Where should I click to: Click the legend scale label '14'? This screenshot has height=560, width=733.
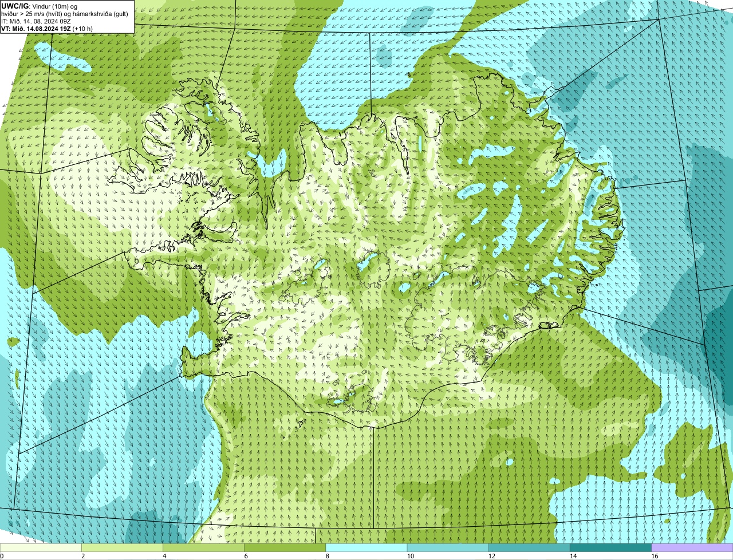tap(573, 556)
